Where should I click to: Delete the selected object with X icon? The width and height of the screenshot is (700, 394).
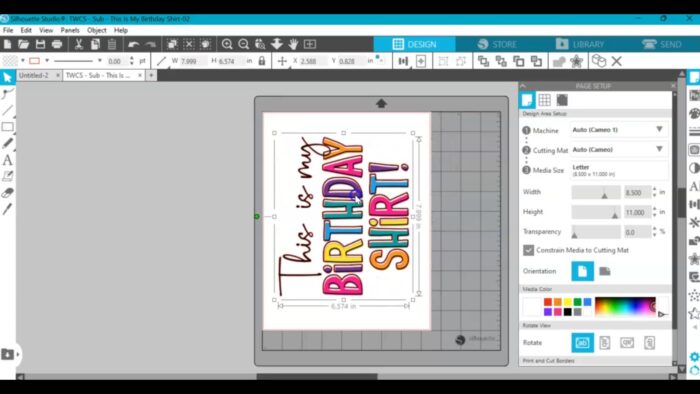(617, 61)
